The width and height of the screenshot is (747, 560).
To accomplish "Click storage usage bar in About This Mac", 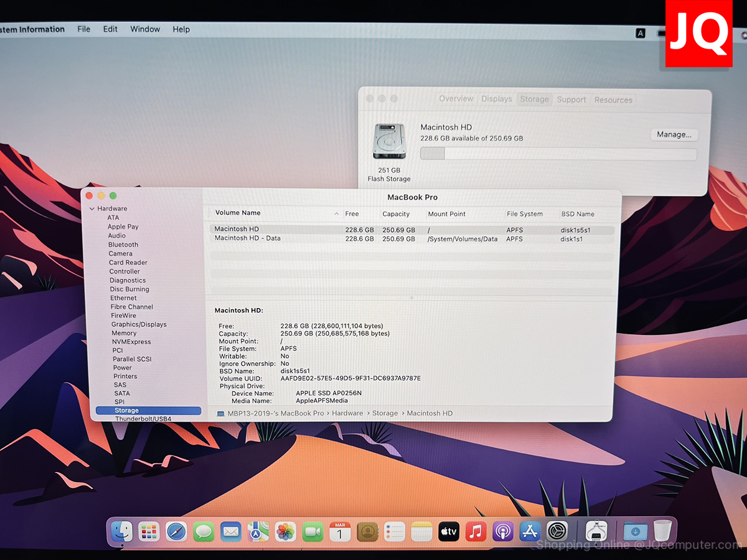I will click(x=558, y=154).
